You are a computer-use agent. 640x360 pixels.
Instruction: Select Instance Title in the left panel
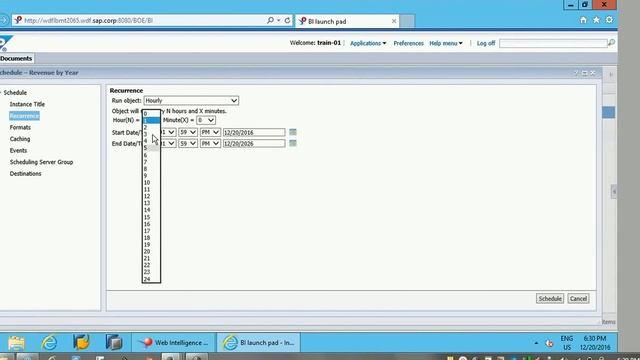click(x=27, y=104)
